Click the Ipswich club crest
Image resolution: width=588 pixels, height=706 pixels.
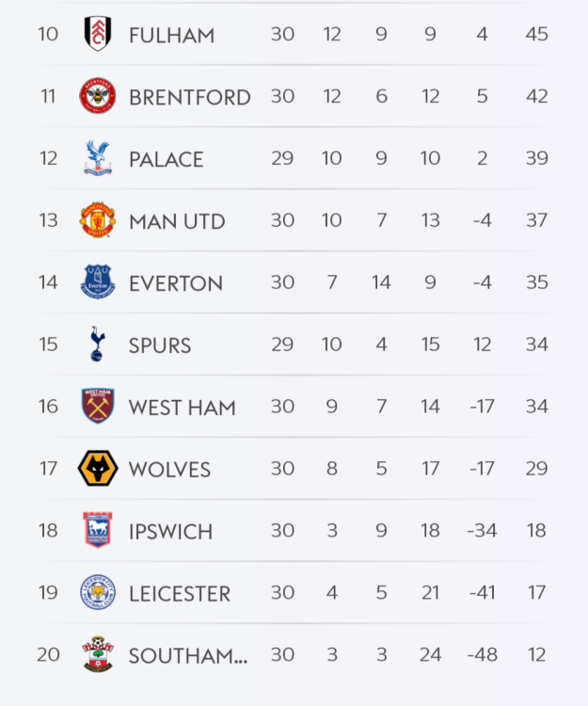(x=97, y=531)
